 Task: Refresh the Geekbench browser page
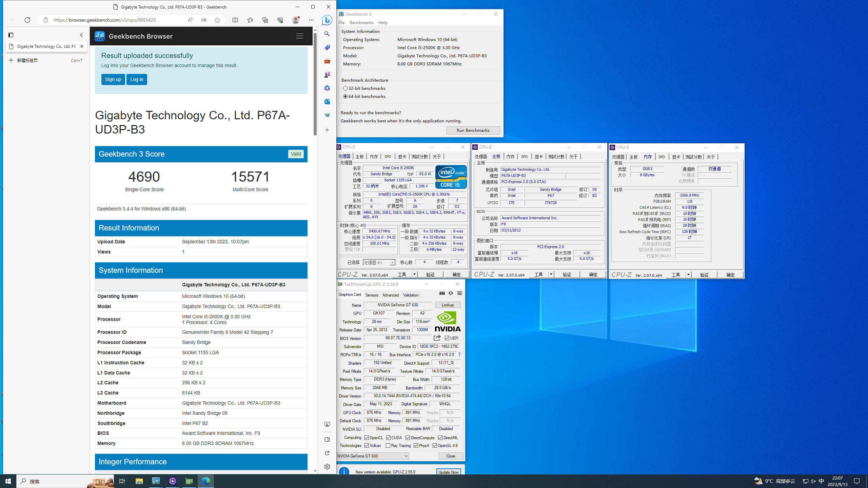27,20
